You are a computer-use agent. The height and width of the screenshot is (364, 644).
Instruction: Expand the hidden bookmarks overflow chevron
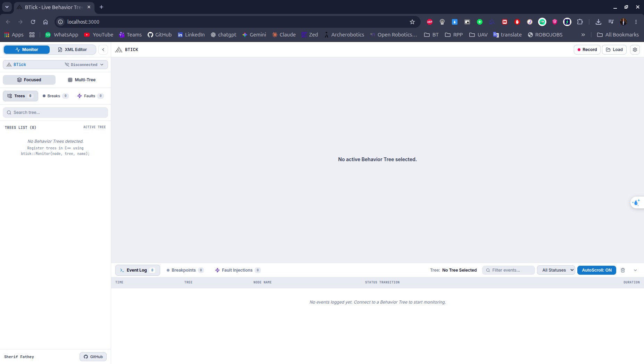point(583,35)
